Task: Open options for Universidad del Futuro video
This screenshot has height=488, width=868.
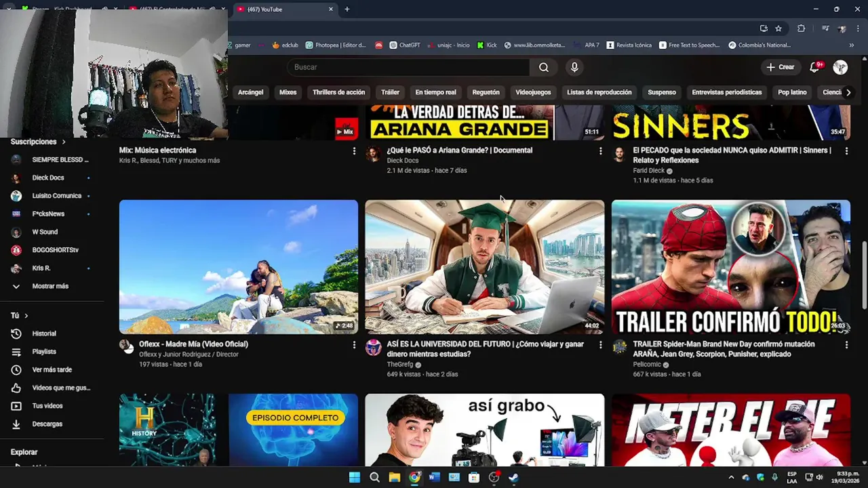Action: tap(600, 345)
